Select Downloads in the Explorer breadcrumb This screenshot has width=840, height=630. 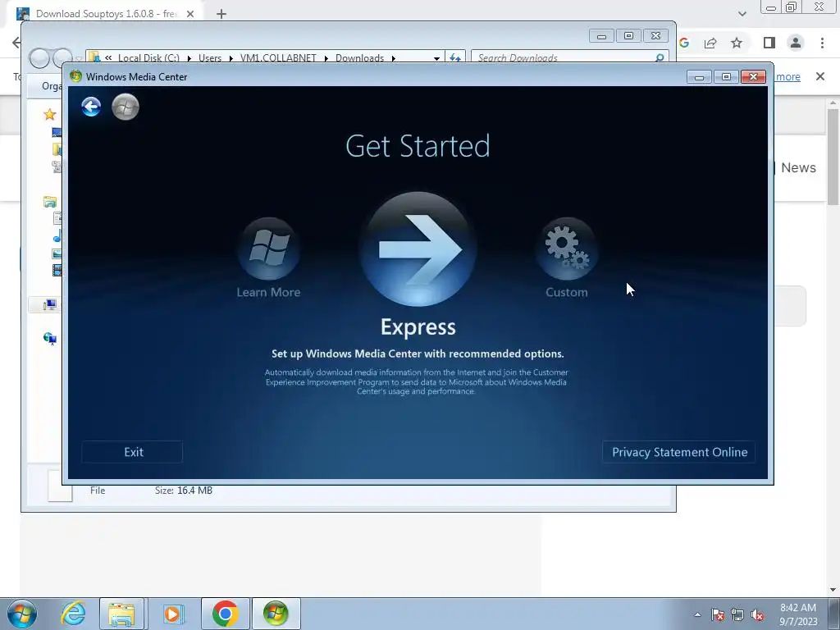pos(359,58)
